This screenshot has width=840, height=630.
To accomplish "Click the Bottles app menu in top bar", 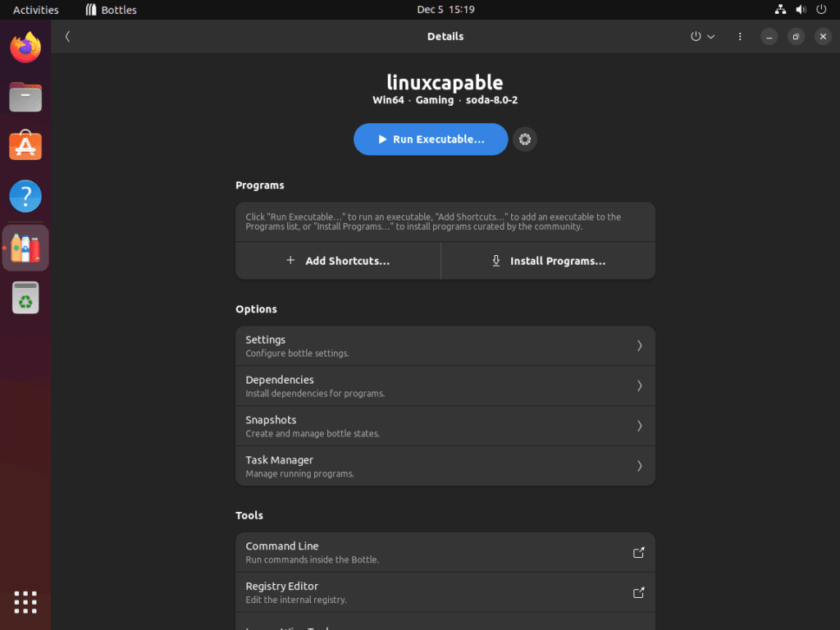I will coord(110,9).
